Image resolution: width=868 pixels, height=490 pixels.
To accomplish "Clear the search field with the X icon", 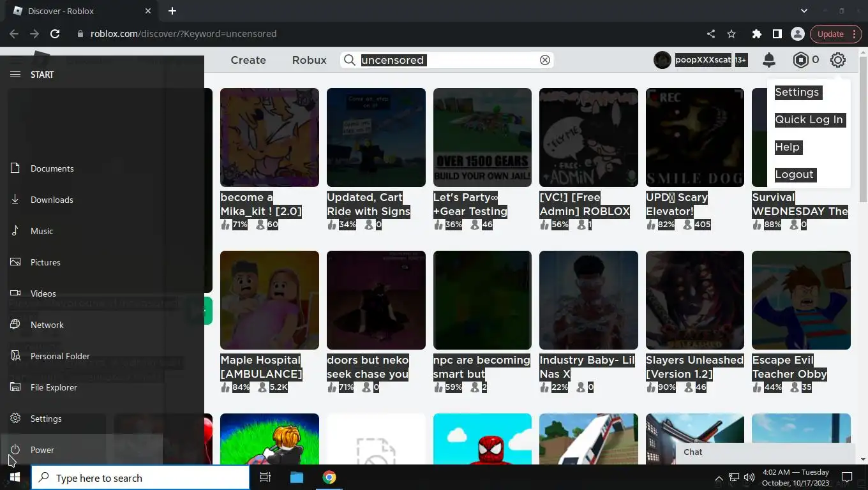I will [545, 60].
